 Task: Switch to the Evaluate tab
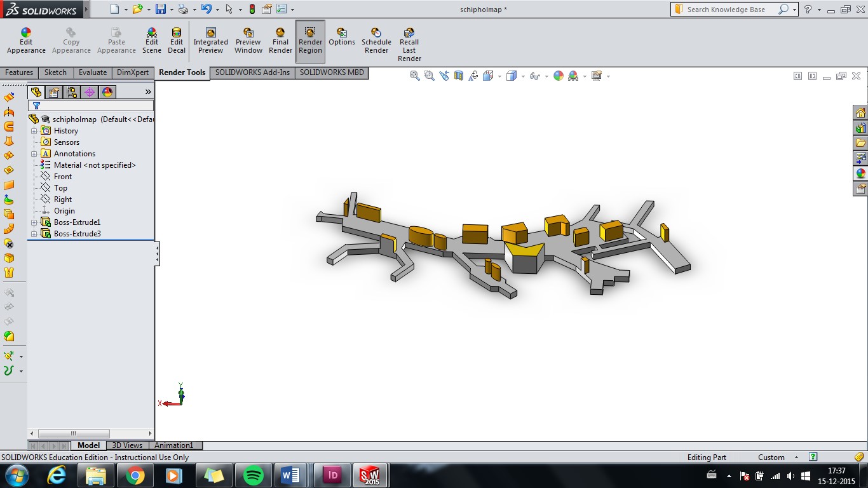tap(93, 72)
